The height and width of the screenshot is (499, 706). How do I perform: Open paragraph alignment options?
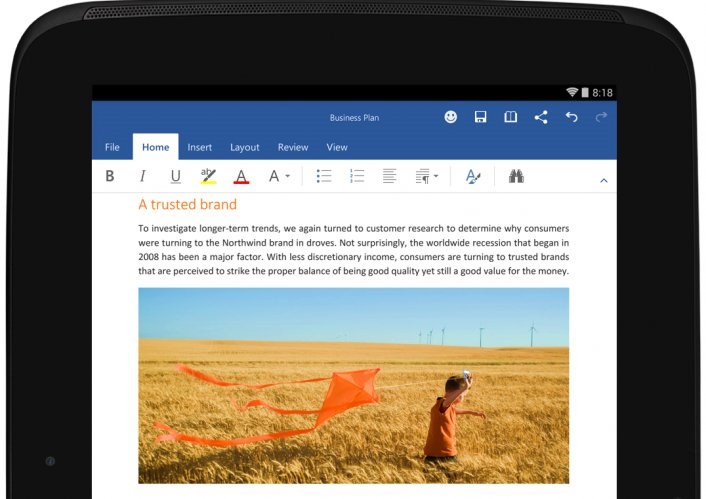point(389,176)
